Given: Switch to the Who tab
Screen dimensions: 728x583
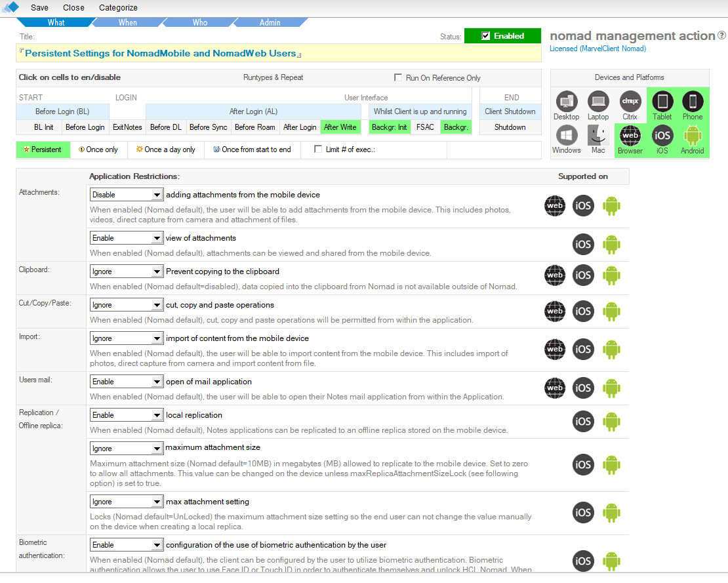Looking at the screenshot, I should coord(200,22).
